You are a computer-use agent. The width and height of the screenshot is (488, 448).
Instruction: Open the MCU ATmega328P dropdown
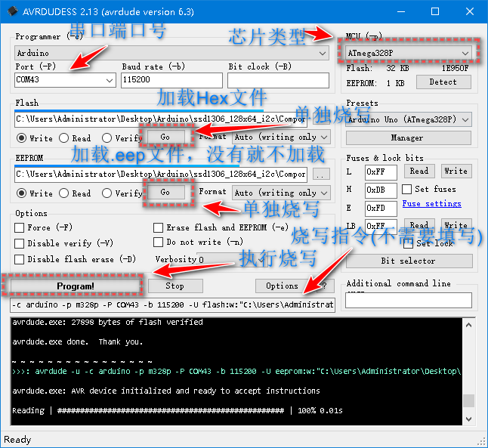click(x=409, y=53)
